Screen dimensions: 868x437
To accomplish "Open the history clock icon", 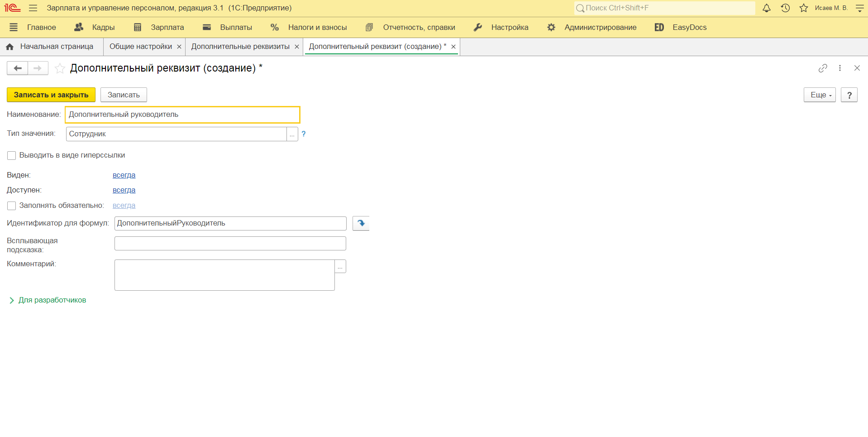I will pos(785,8).
